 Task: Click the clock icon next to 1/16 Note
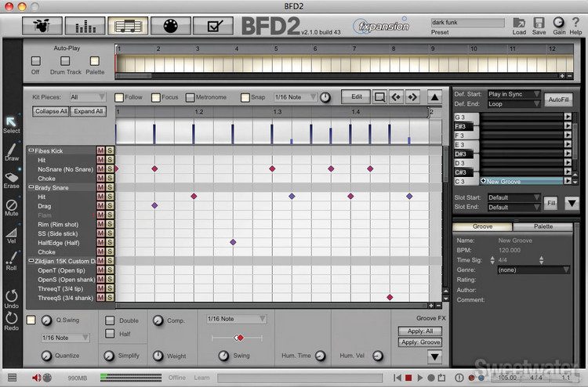coord(325,97)
